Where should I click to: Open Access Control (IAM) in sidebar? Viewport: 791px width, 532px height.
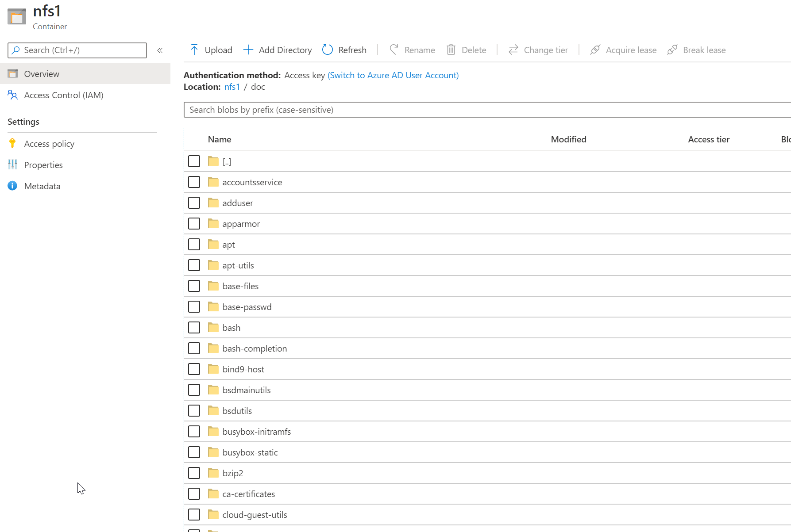63,95
